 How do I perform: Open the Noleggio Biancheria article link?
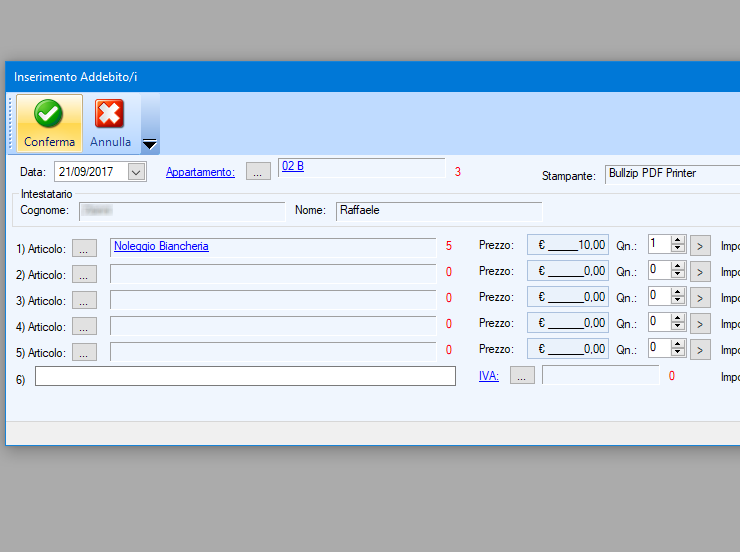point(161,246)
